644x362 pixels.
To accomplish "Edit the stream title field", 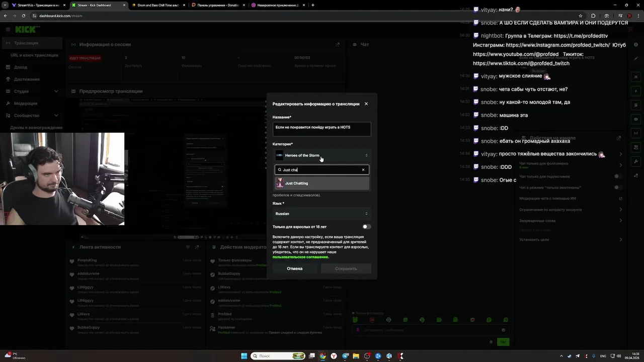I will [x=322, y=129].
